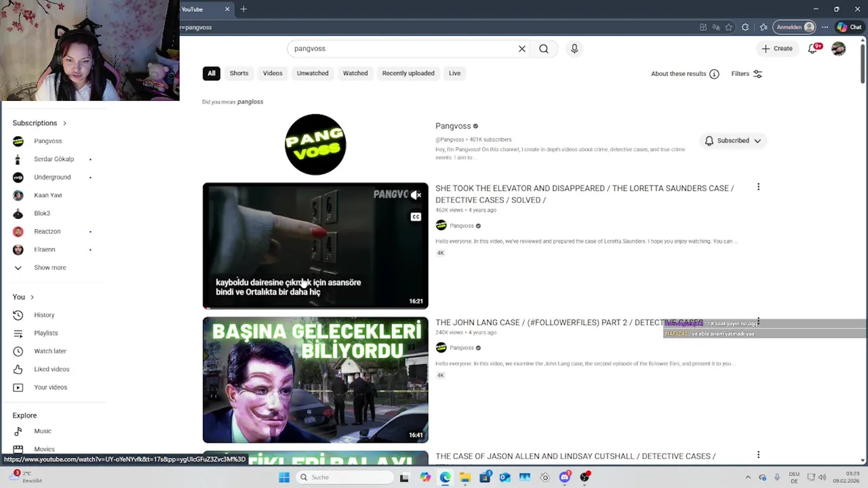Open the Pangvoss channel name in the results

(x=453, y=126)
